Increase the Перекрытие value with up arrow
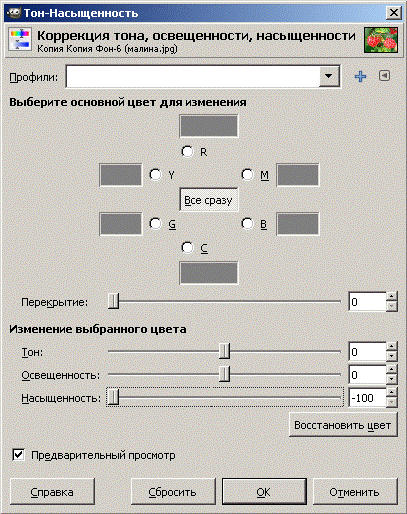This screenshot has width=407, height=514. point(392,297)
